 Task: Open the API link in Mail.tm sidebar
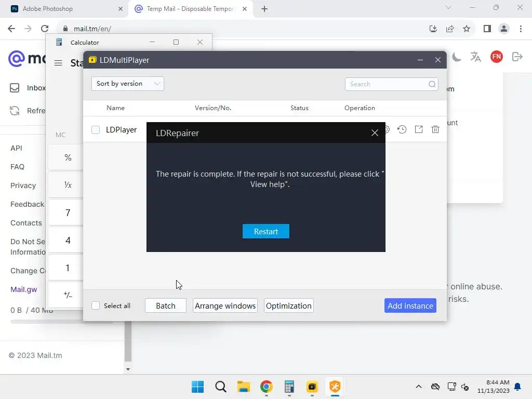(16, 148)
